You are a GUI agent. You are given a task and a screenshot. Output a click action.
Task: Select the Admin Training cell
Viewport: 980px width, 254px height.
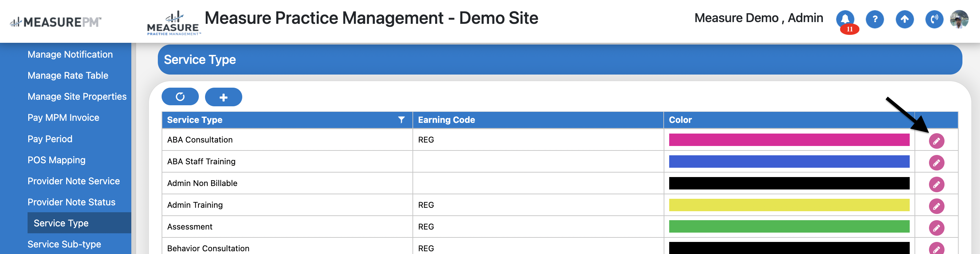tap(287, 205)
